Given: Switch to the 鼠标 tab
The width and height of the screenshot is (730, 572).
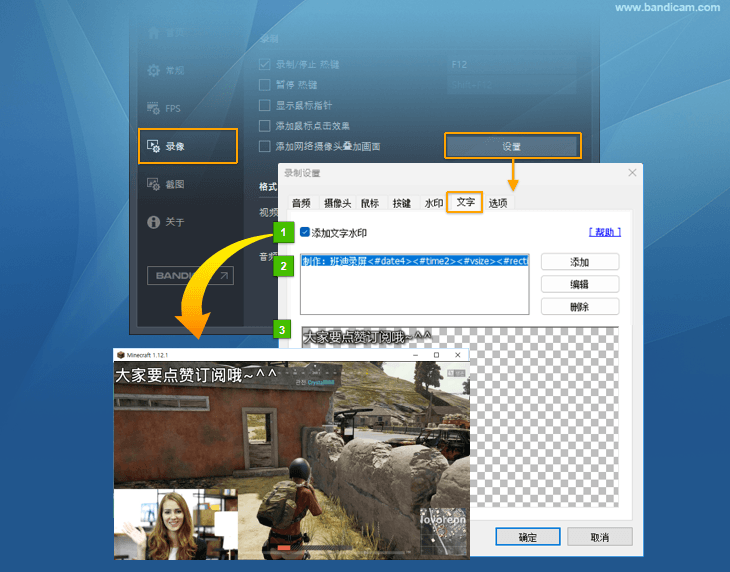Looking at the screenshot, I should pos(370,203).
